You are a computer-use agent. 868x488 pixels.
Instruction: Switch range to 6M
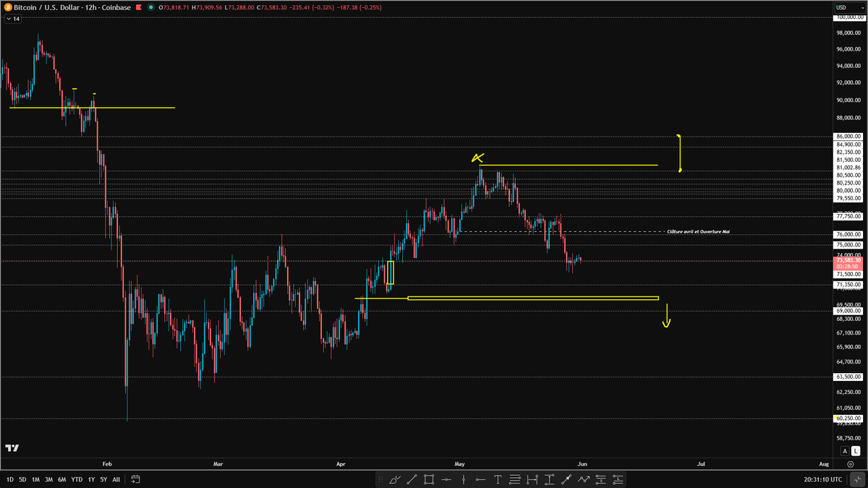[x=62, y=479]
